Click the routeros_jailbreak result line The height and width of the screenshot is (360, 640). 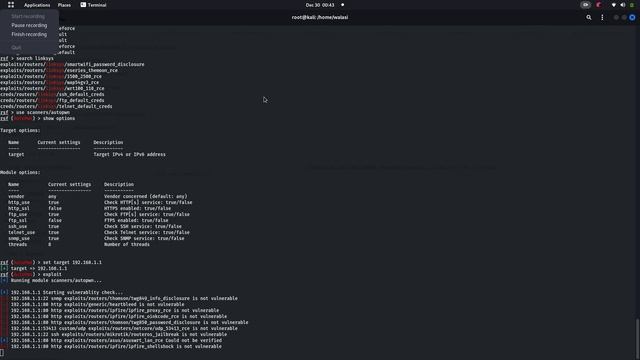(113, 334)
